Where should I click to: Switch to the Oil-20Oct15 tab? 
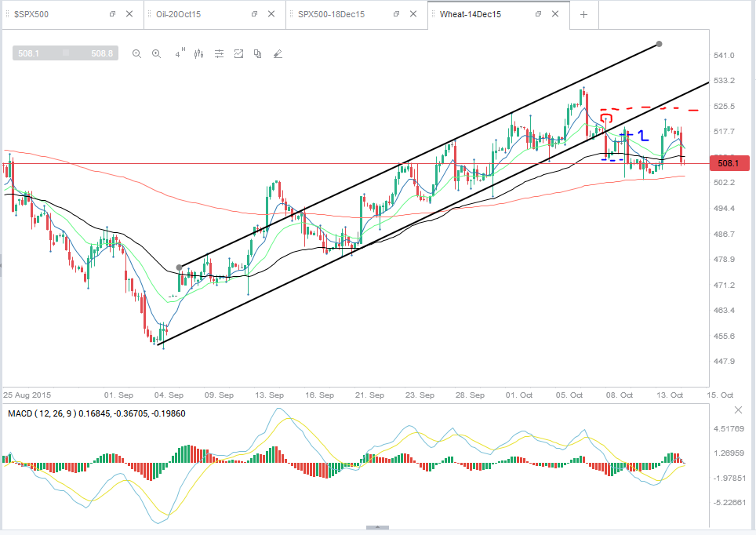click(178, 14)
